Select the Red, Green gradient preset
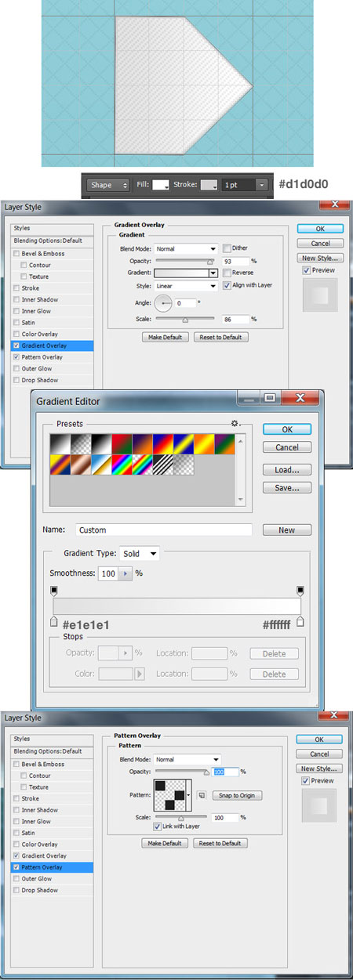Image resolution: width=353 pixels, height=980 pixels. pyautogui.click(x=121, y=443)
